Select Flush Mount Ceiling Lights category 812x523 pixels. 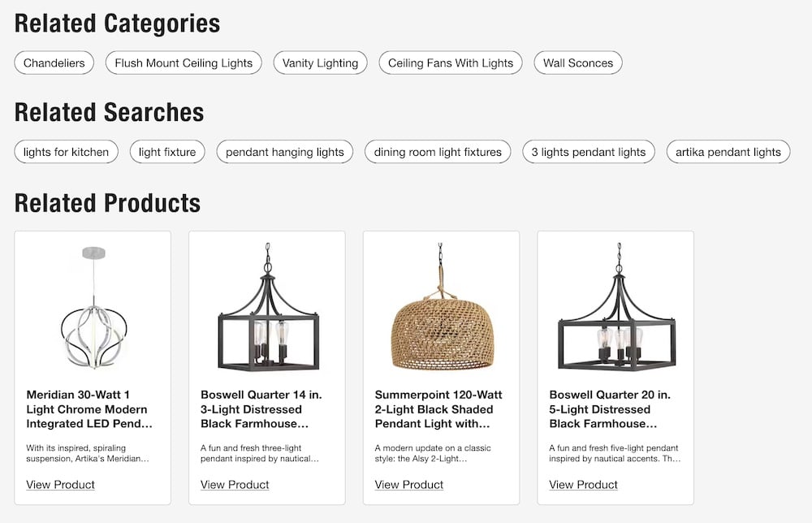click(x=184, y=63)
